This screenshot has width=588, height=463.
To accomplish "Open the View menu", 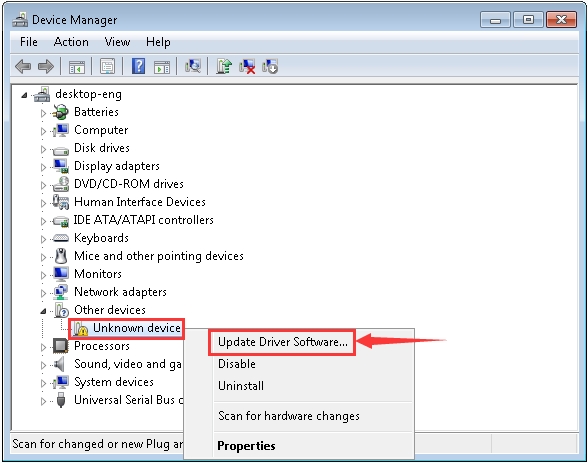I will click(117, 42).
